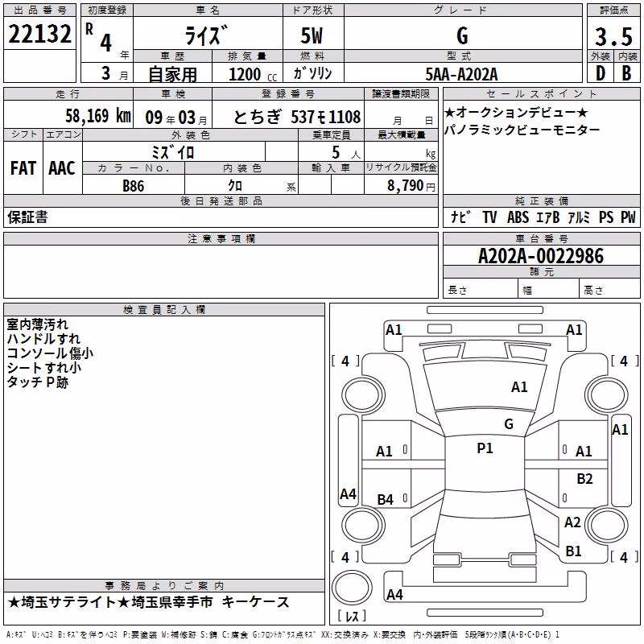Click the overall score 3.5

point(613,36)
